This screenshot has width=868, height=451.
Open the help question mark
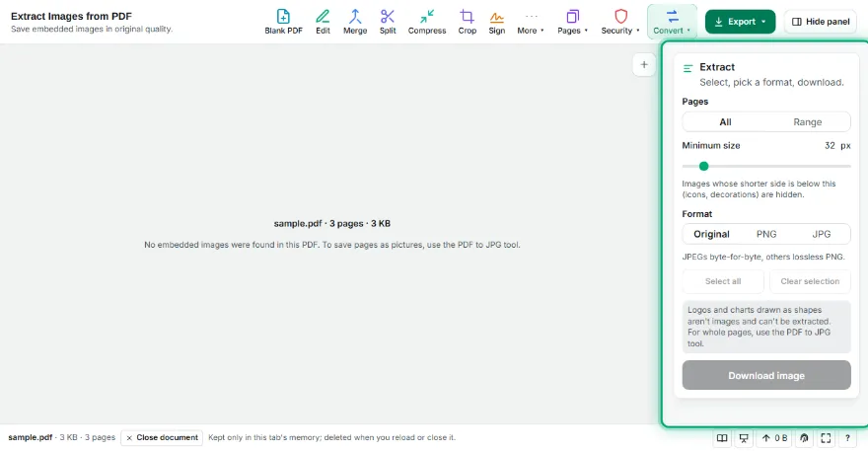847,438
